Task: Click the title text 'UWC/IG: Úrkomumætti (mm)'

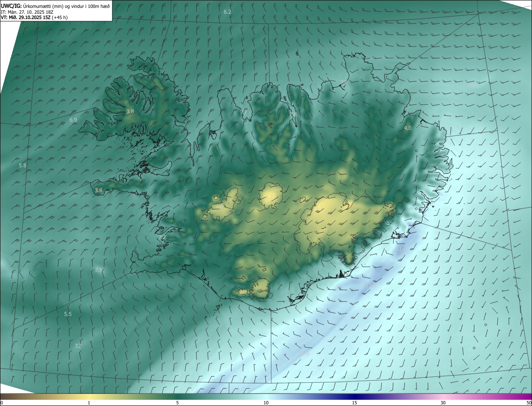Action: click(x=32, y=6)
